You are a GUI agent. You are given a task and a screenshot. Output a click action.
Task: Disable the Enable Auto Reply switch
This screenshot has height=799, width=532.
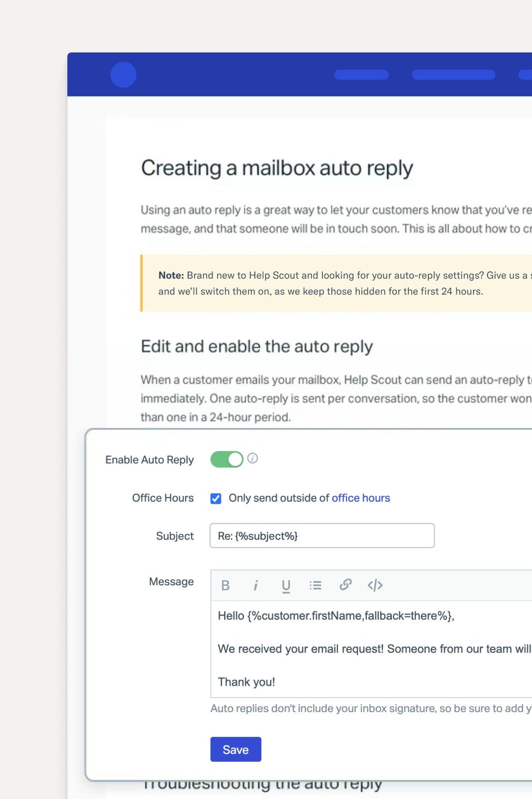[x=227, y=459]
